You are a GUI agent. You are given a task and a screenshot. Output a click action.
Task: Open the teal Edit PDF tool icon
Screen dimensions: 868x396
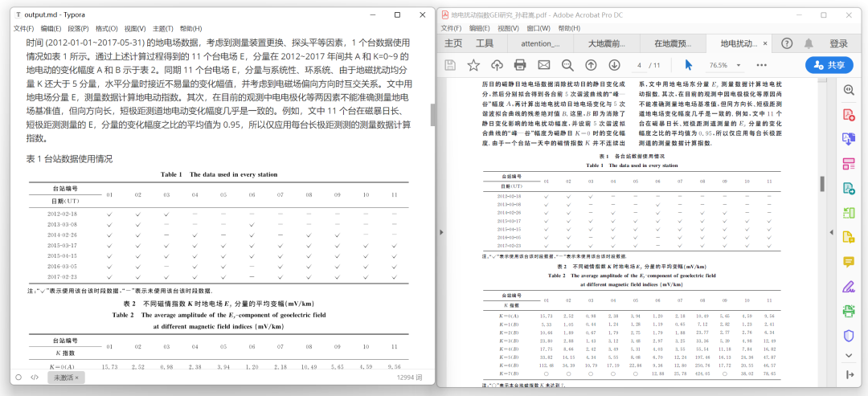(x=849, y=188)
